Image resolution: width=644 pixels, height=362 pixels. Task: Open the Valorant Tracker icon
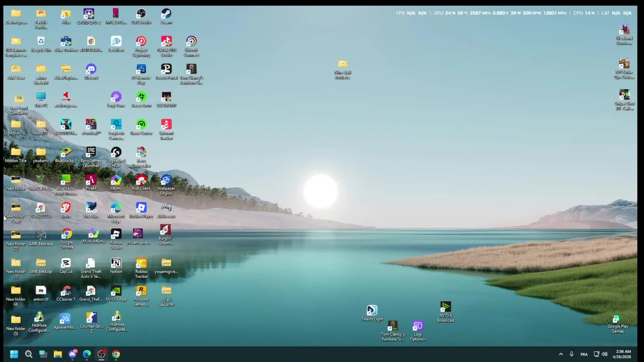pyautogui.click(x=166, y=129)
